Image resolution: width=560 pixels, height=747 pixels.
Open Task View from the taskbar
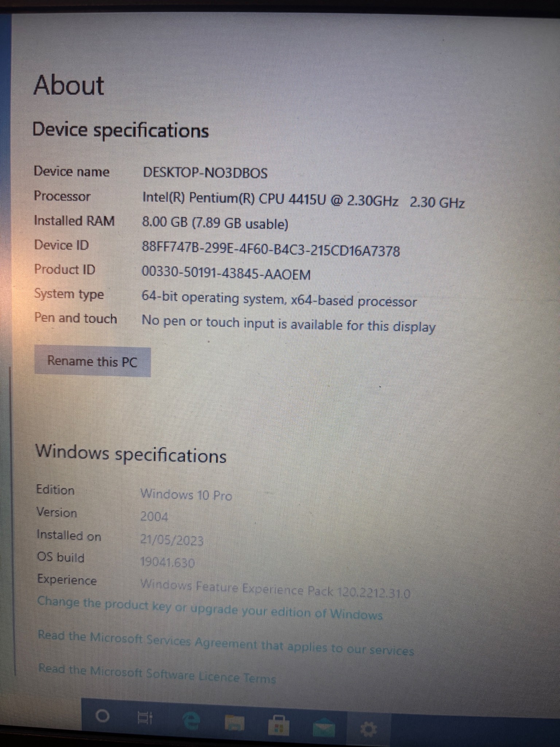tap(145, 718)
